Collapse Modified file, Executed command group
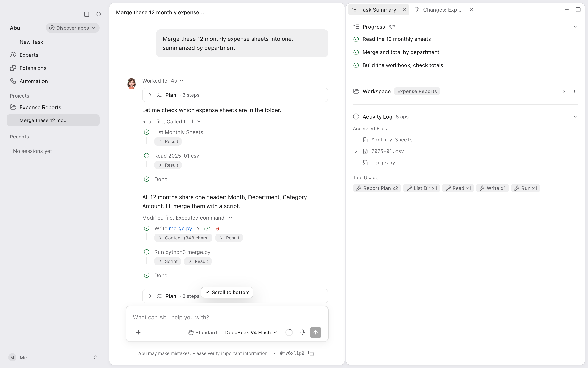588x368 pixels. (187, 218)
